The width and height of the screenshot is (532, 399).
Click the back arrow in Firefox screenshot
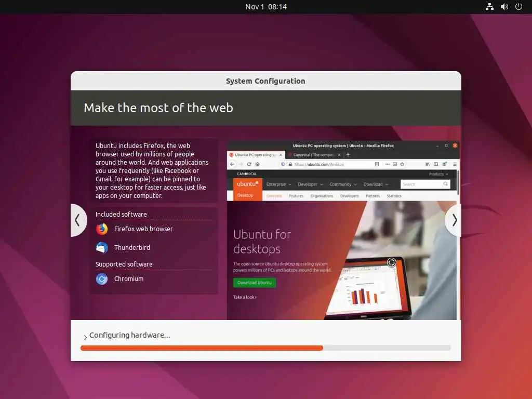(232, 164)
